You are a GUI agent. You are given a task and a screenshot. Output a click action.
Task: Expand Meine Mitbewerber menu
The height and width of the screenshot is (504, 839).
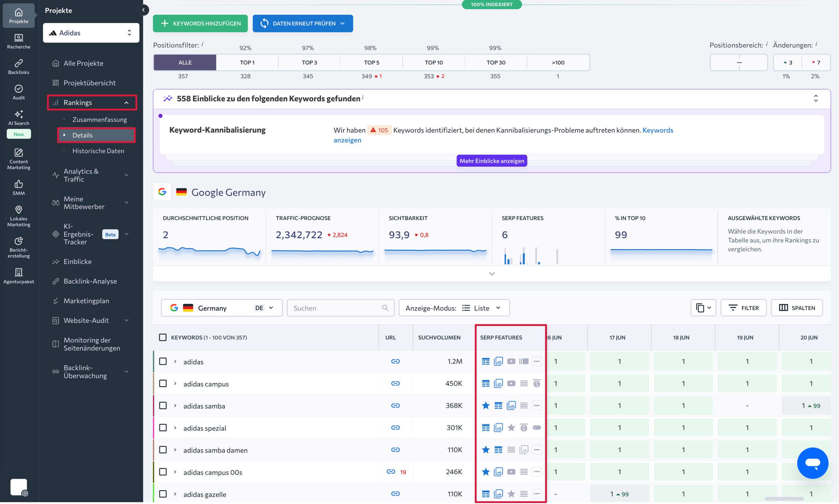(91, 203)
